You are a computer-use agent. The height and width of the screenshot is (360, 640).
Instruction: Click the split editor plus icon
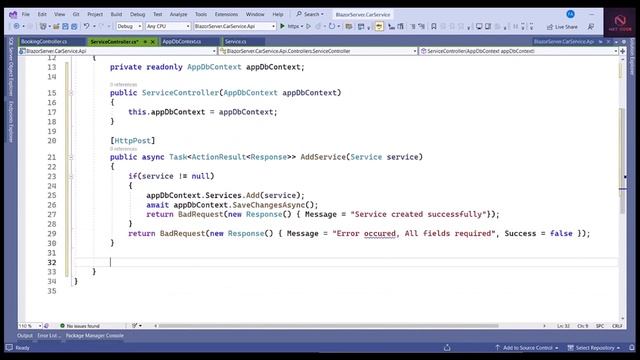pyautogui.click(x=622, y=51)
